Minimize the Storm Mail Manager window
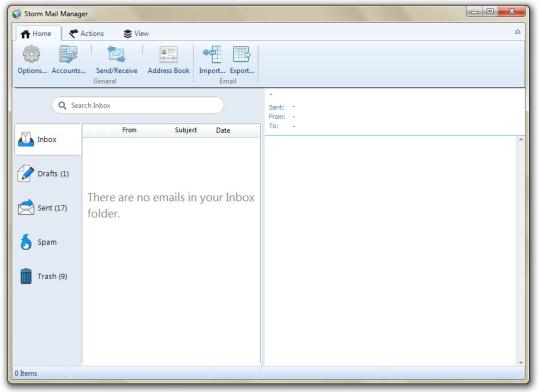Viewport: 540px width, 392px height. point(475,12)
